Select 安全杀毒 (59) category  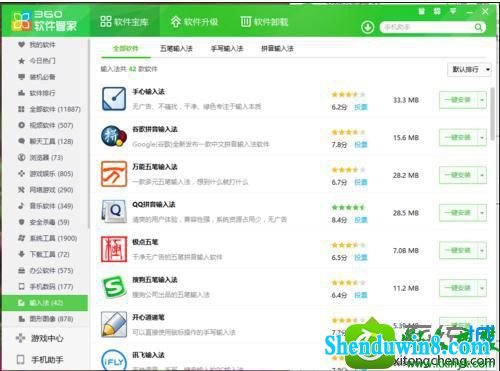click(x=43, y=222)
